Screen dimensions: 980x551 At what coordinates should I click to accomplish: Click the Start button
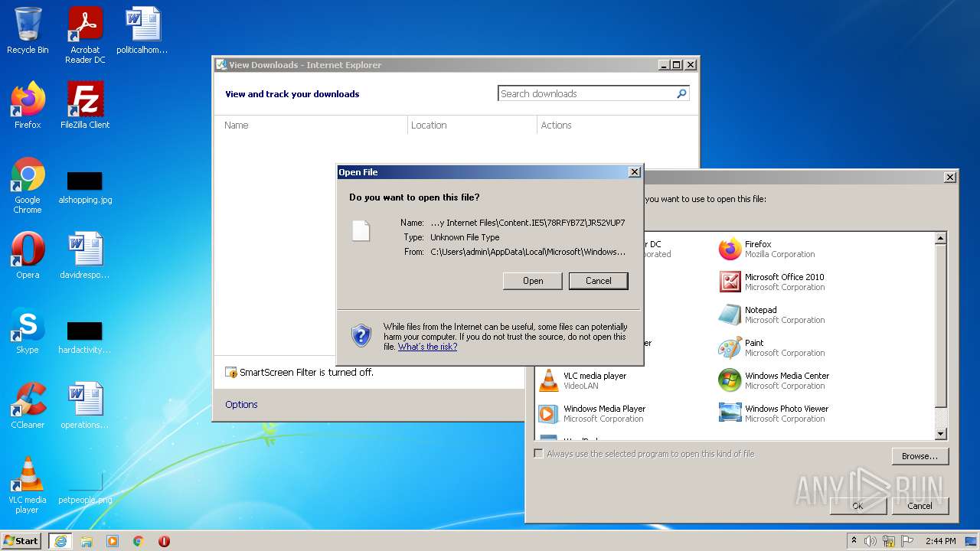[x=21, y=541]
